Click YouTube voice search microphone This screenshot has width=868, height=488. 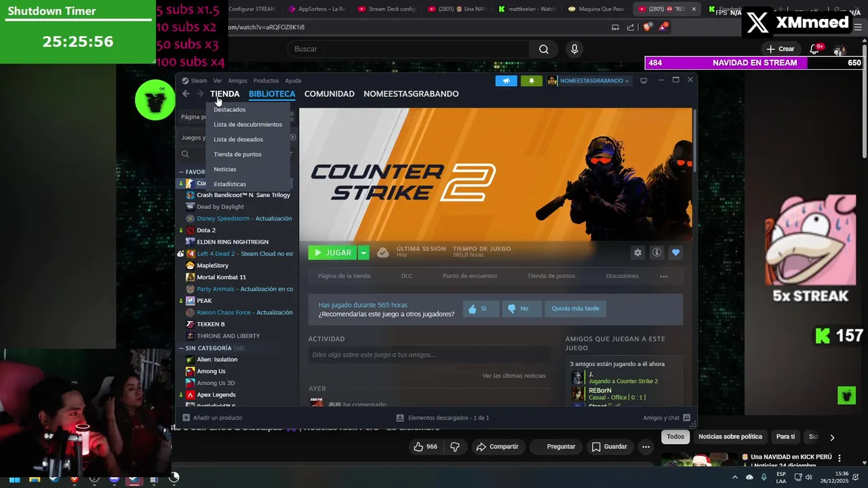tap(574, 49)
